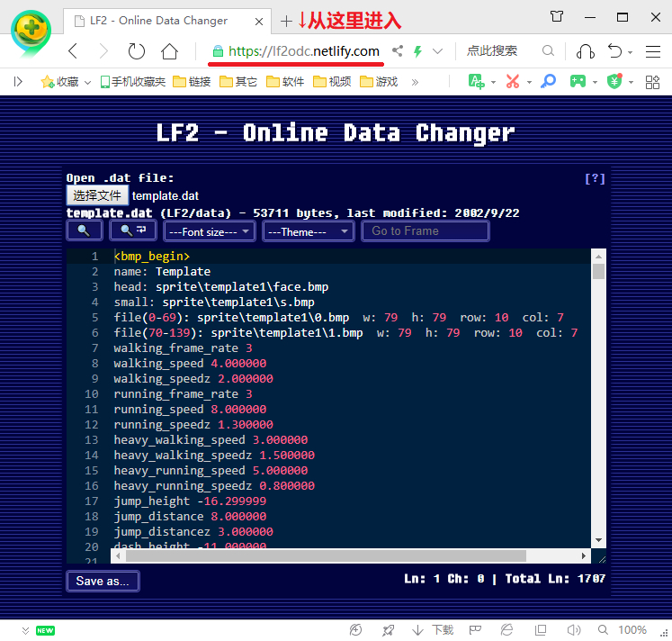
Task: Click the green translate extension icon
Action: [477, 81]
